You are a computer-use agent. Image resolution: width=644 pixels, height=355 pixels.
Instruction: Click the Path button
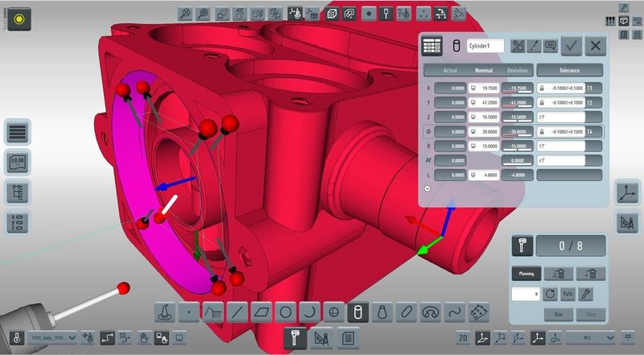click(x=568, y=294)
